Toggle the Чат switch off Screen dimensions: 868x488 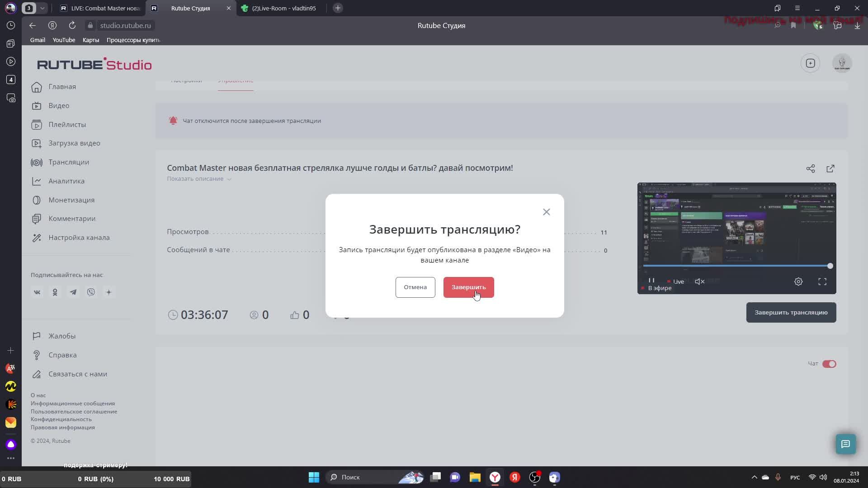point(829,364)
